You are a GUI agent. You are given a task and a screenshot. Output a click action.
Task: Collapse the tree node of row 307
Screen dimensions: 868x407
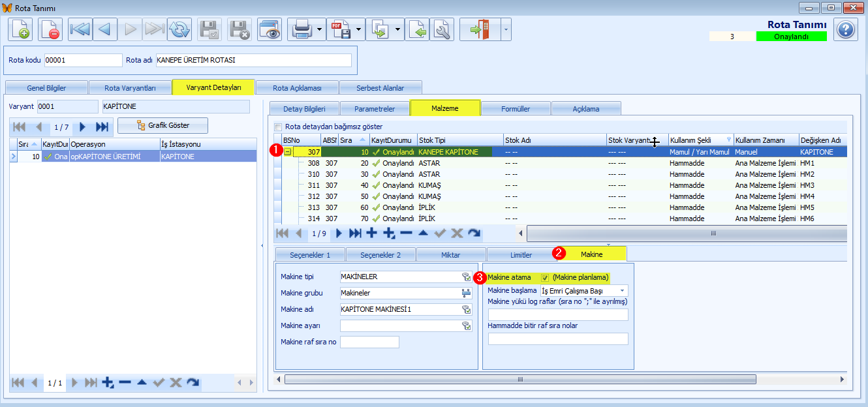288,152
